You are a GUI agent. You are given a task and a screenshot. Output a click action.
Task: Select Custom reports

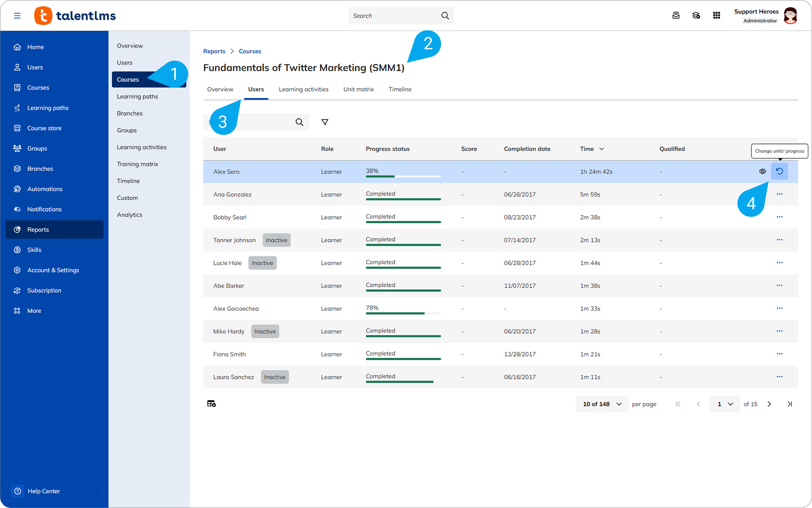[x=149, y=198]
